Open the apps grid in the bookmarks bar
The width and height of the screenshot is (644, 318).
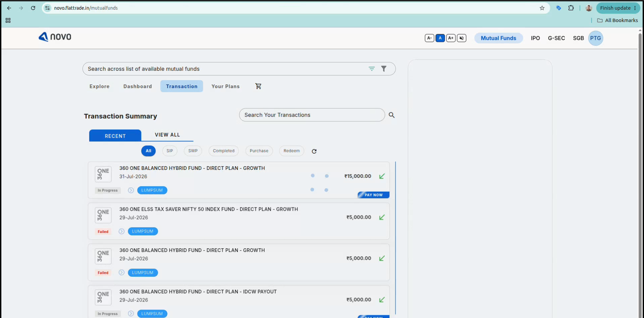pyautogui.click(x=8, y=20)
